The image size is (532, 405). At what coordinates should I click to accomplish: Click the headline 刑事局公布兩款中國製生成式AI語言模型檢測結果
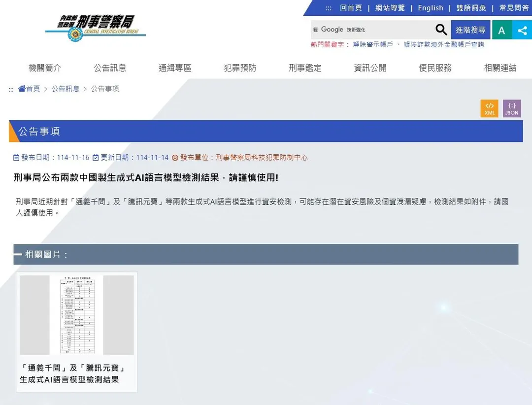(x=146, y=177)
